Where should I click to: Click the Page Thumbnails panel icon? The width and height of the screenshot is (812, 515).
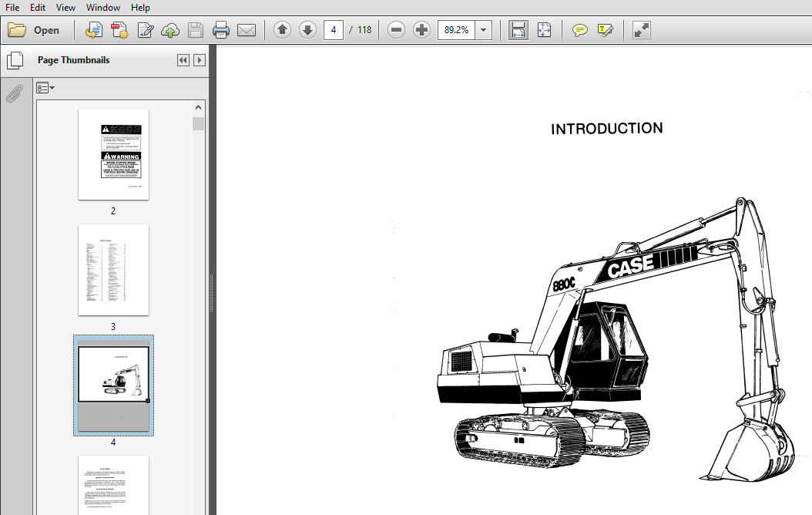15,60
